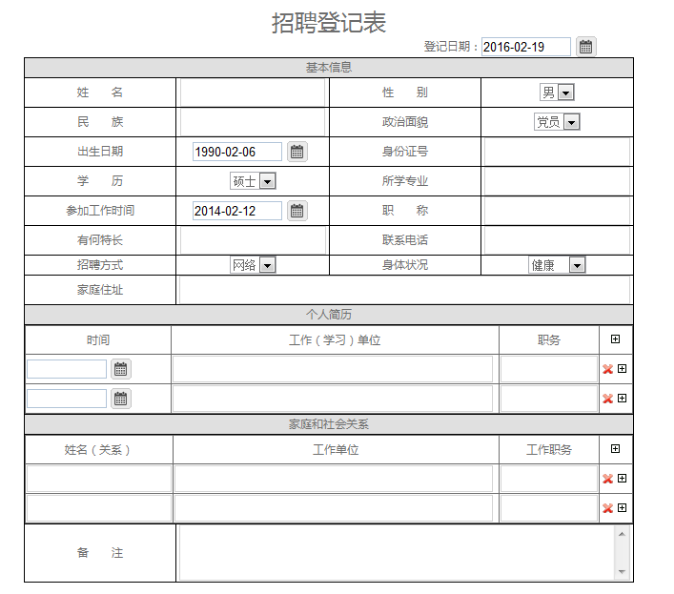Insert row after second 个人简历 row
674x594 pixels.
(x=622, y=398)
